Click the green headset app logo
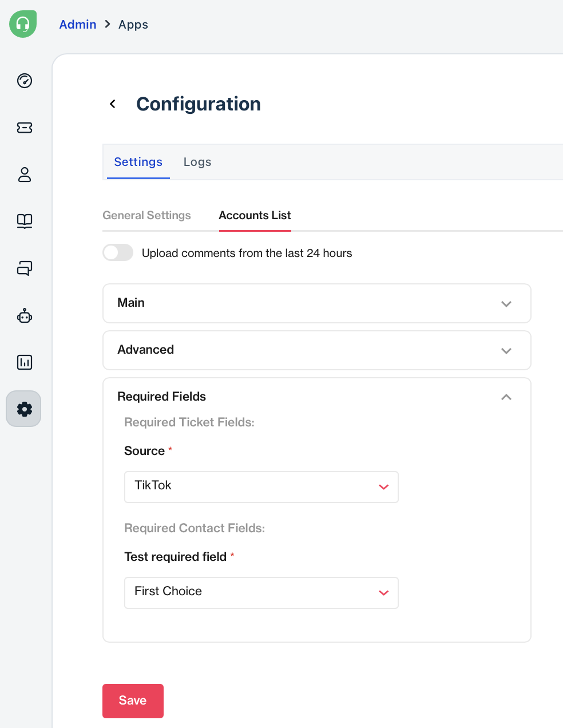Image resolution: width=563 pixels, height=728 pixels. [23, 24]
